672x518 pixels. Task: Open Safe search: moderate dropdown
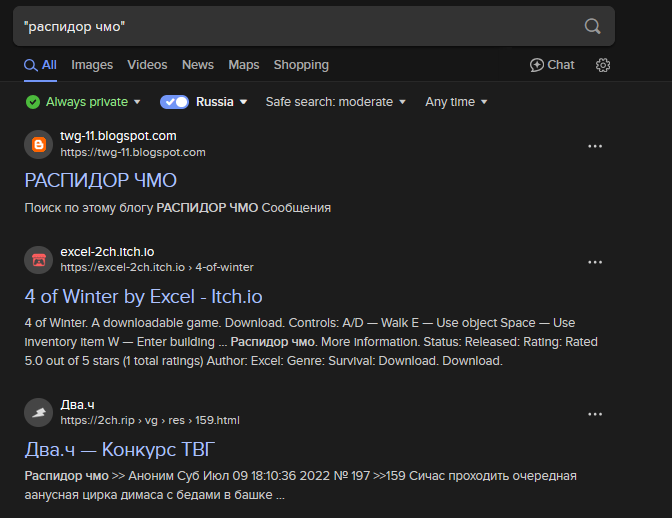pyautogui.click(x=336, y=102)
